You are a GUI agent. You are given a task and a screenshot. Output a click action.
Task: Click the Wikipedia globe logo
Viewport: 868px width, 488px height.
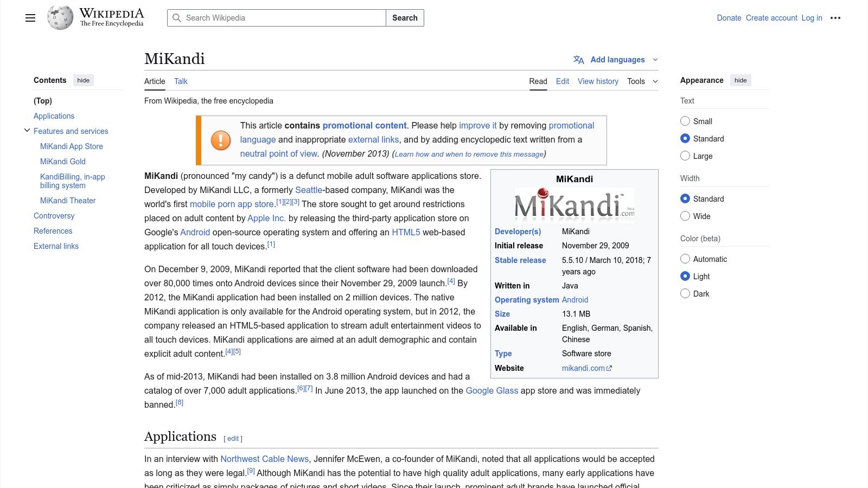(60, 18)
